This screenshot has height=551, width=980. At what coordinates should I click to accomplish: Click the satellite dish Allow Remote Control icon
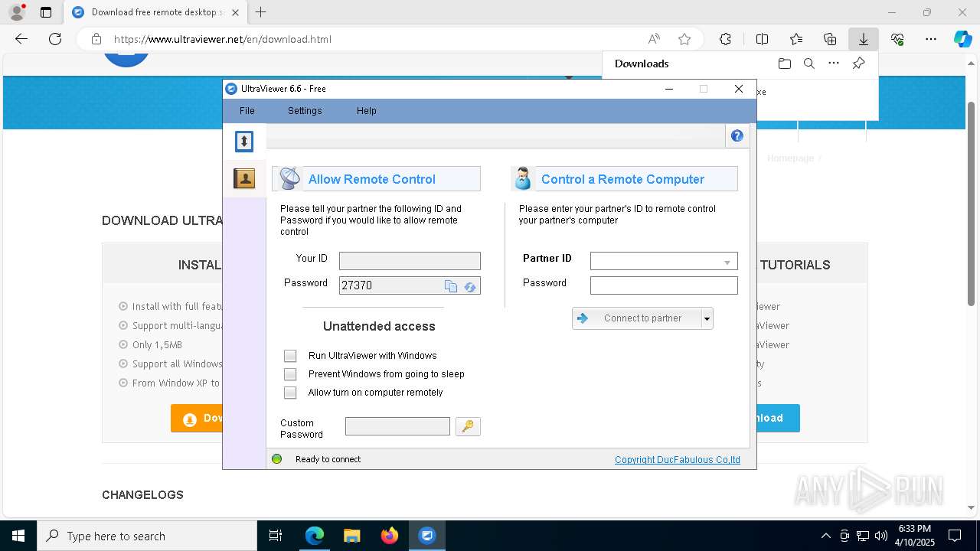point(289,178)
